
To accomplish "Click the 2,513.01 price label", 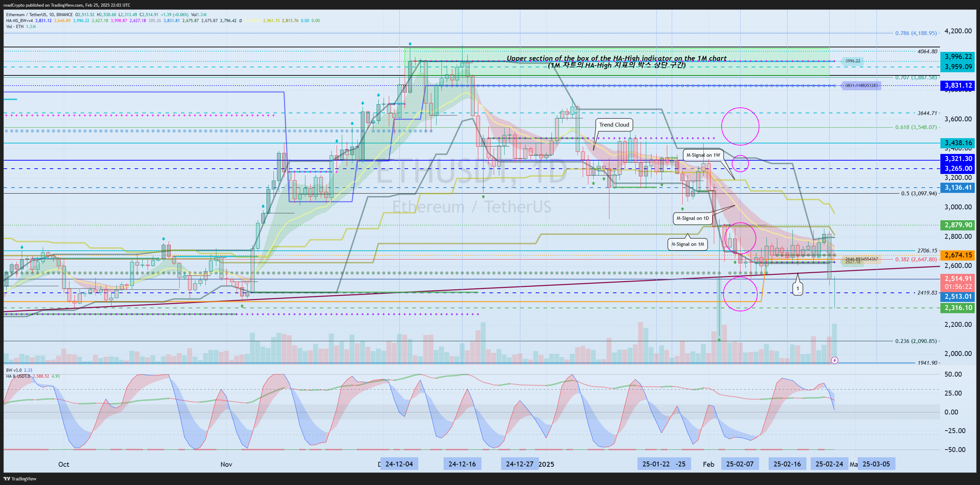I will coord(958,296).
